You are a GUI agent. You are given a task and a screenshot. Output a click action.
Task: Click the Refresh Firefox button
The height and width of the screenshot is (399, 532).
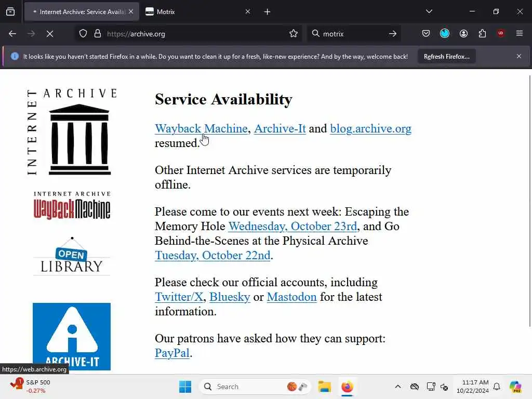tap(446, 57)
